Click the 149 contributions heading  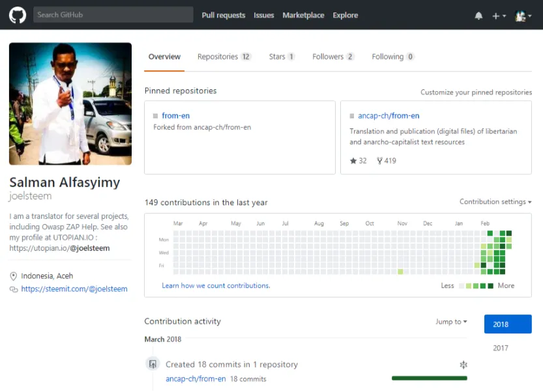(206, 203)
